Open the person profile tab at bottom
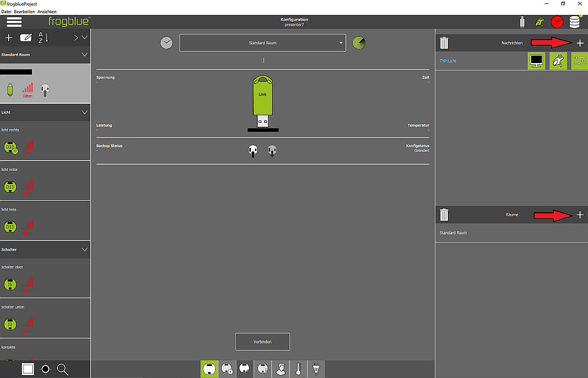This screenshot has height=378, width=588. (280, 369)
